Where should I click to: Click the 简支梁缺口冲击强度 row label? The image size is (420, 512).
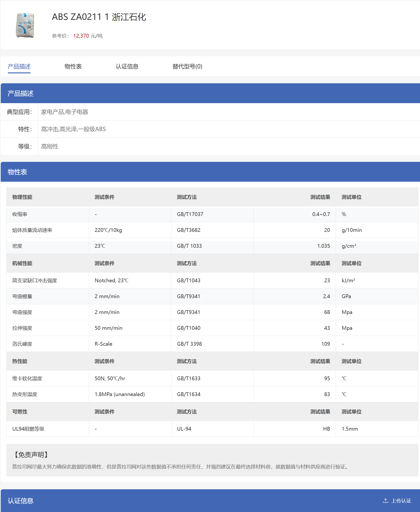coord(35,280)
